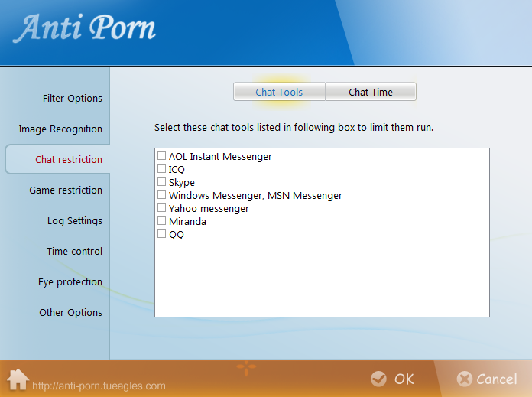The height and width of the screenshot is (397, 532).
Task: Confirm with the OK button text
Action: point(404,379)
